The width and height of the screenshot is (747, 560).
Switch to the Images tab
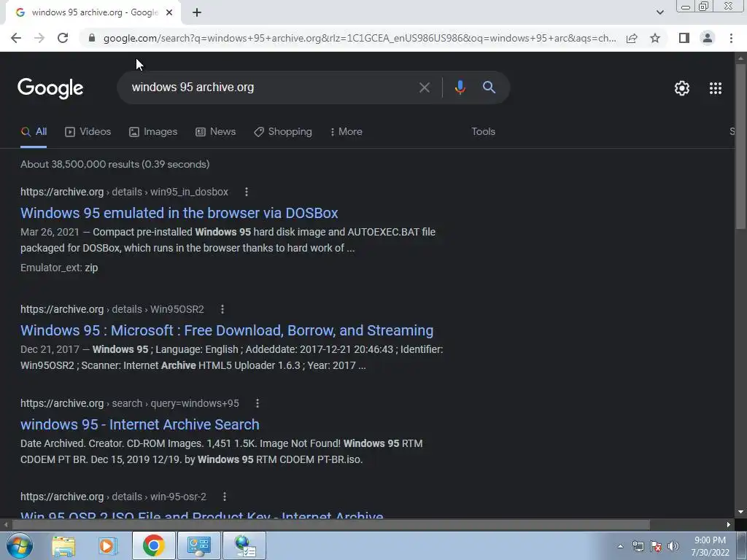tap(153, 132)
